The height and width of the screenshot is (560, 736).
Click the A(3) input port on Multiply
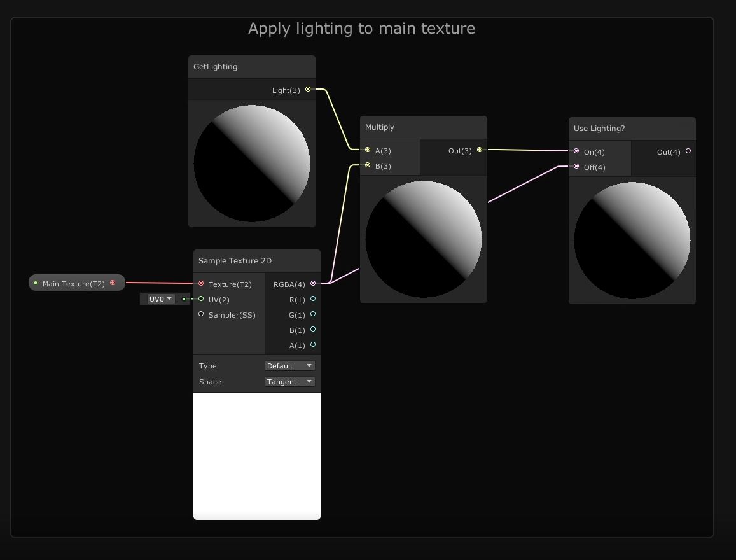click(368, 150)
